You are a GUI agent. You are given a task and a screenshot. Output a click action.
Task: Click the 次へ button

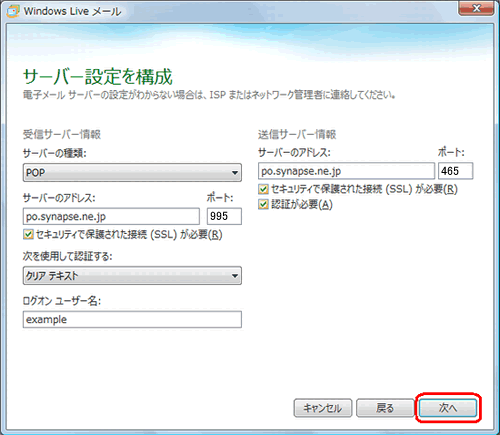448,408
